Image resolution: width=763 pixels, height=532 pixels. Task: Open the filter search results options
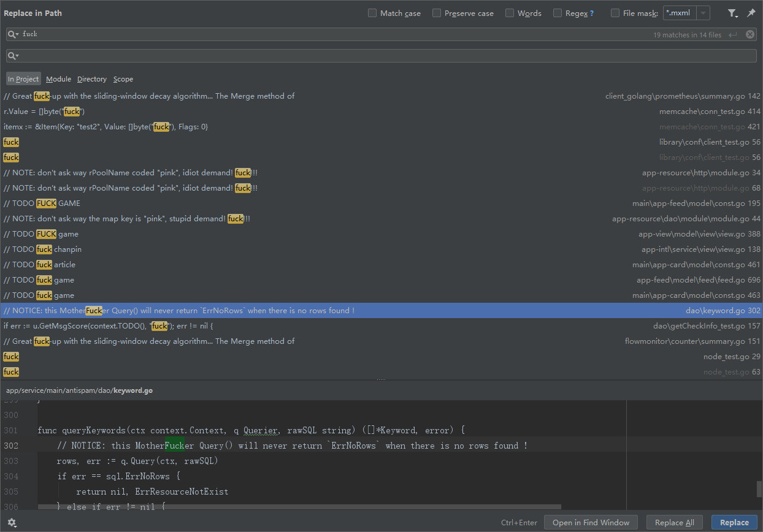tap(732, 13)
